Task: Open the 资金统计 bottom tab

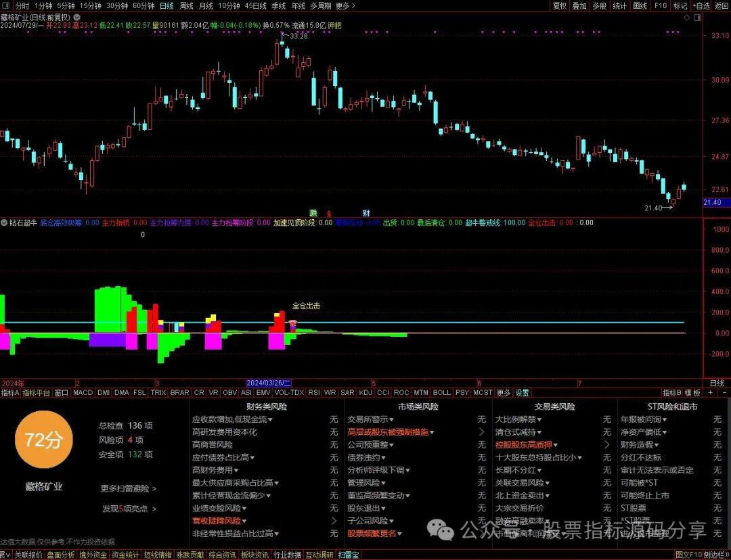Action: tap(125, 555)
